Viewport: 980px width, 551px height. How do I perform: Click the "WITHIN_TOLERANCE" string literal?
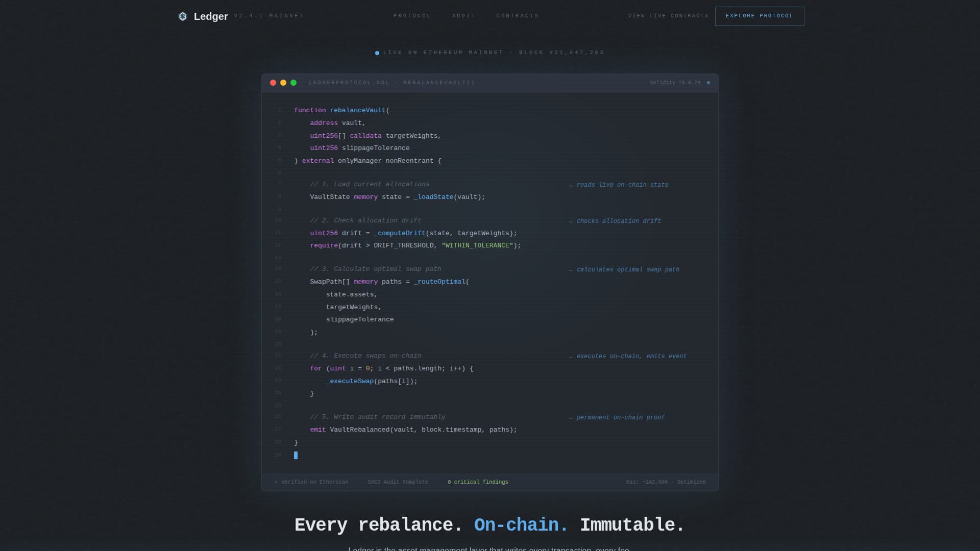(x=477, y=245)
